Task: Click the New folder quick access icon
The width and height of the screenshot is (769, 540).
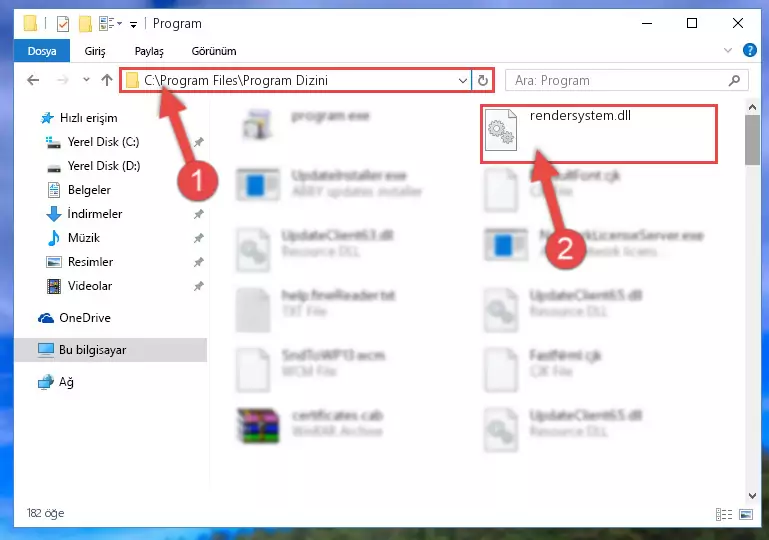Action: (85, 23)
